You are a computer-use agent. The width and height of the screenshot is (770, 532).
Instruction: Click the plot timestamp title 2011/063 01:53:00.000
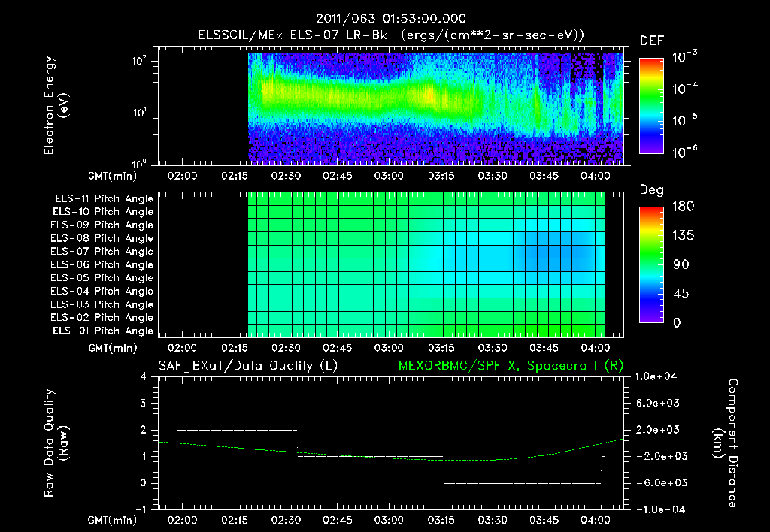pyautogui.click(x=390, y=19)
